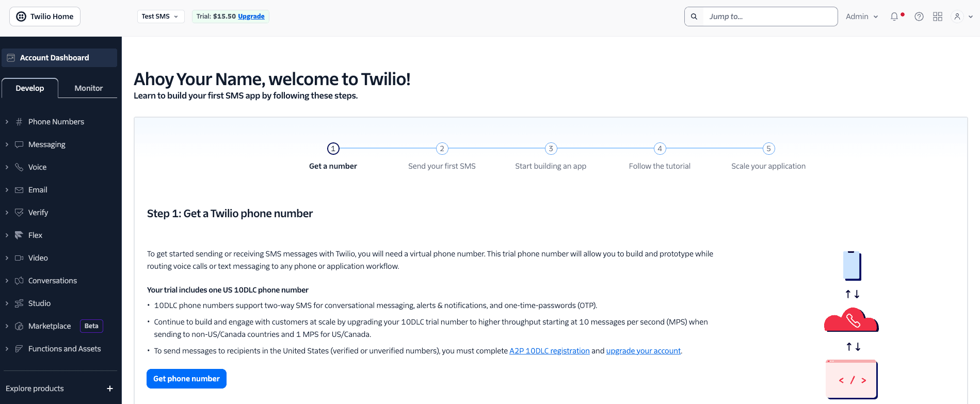This screenshot has height=404, width=980.
Task: Select step 2 on the progress stepper
Action: [442, 148]
